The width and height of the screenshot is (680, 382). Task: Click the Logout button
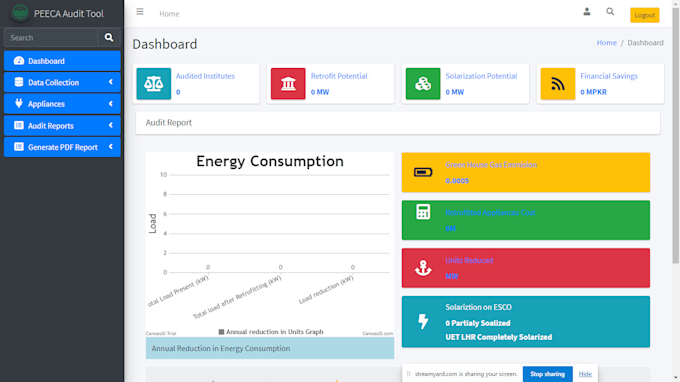[x=644, y=15]
